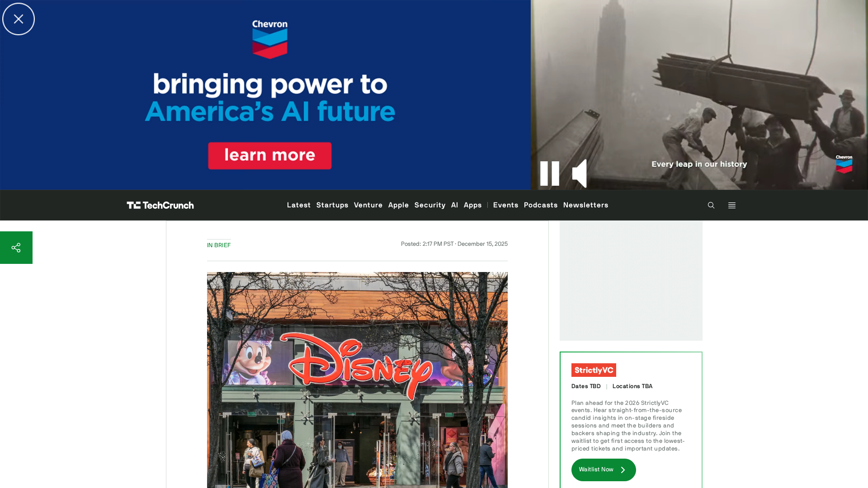
Task: Go to Newsletters page
Action: [585, 205]
